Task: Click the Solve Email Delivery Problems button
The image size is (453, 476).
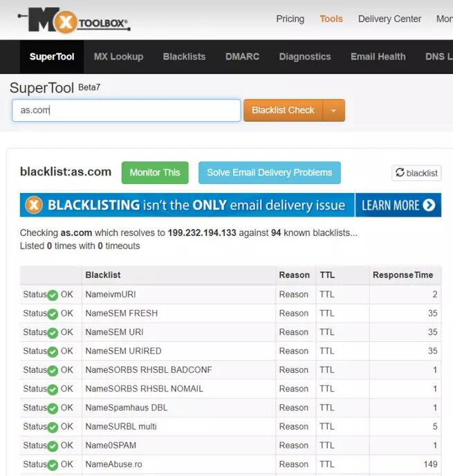Action: coord(269,173)
